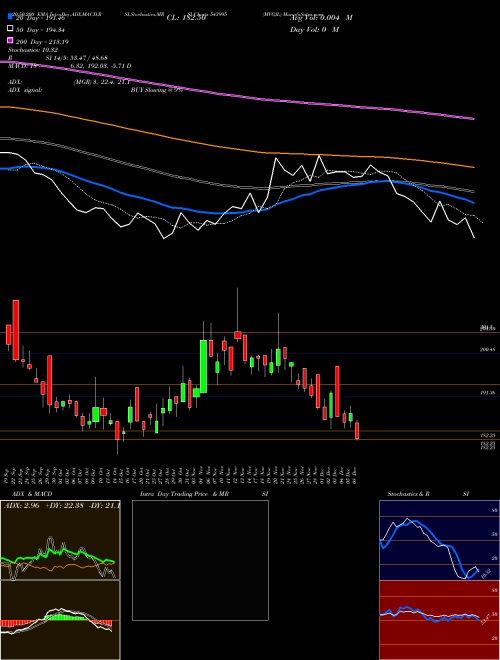Click the empty Intra Day Trading chart box
Screen dimensions: 500x660
[x=200, y=560]
